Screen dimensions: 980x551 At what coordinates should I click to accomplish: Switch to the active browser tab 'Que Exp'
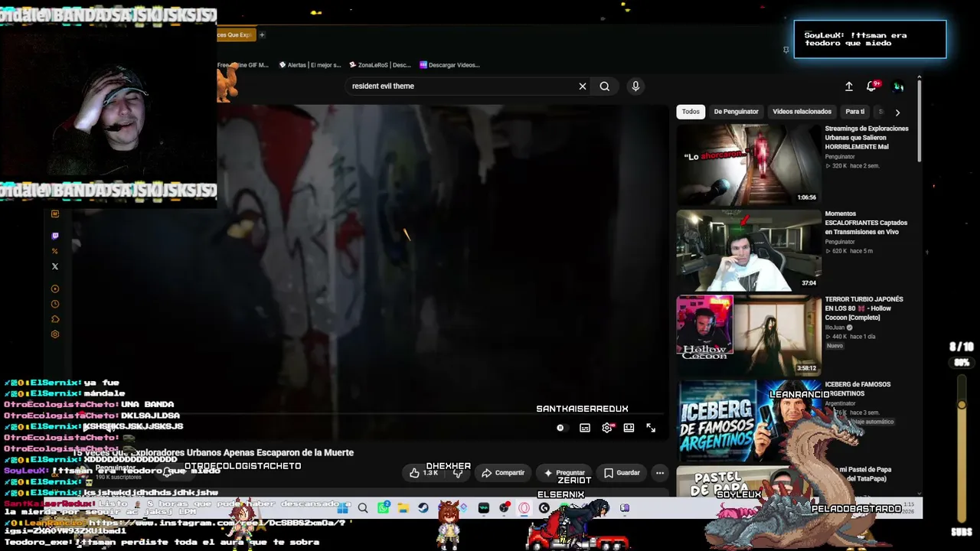coord(236,34)
